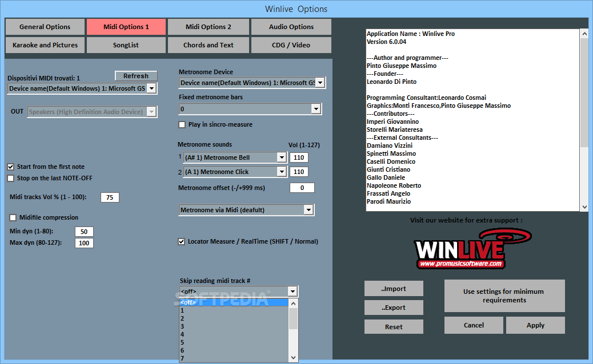Screen dimensions: 593x364
Task: Apply the option changes
Action: click(535, 325)
